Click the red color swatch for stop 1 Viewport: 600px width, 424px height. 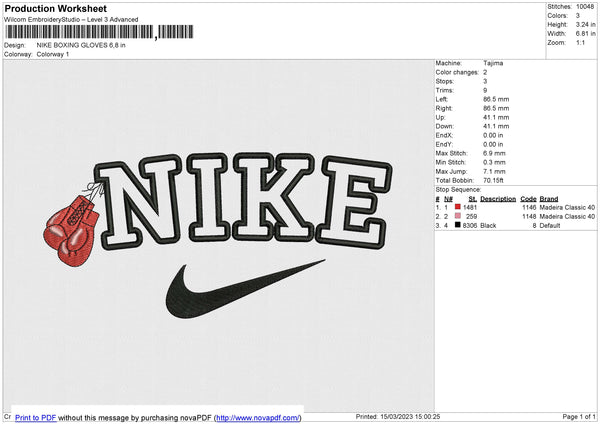(458, 207)
